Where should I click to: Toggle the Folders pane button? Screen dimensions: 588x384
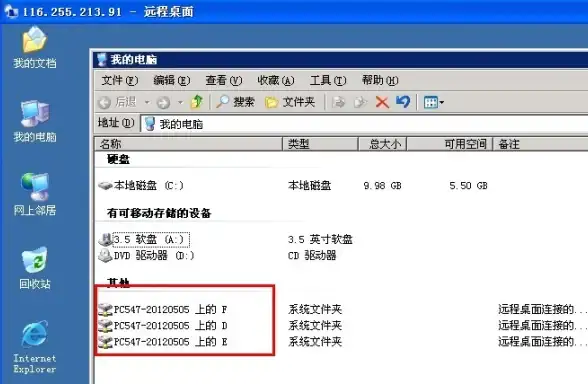point(290,102)
